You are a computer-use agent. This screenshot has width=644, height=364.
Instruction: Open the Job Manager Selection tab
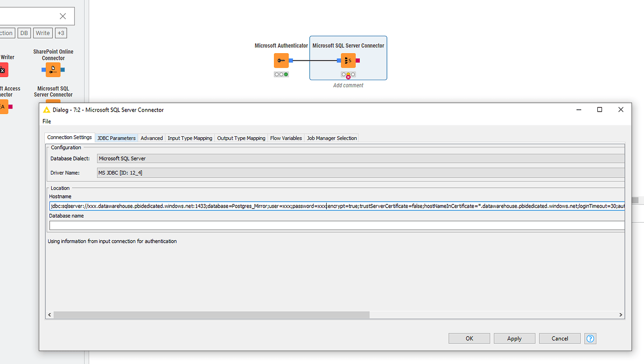[x=331, y=138]
